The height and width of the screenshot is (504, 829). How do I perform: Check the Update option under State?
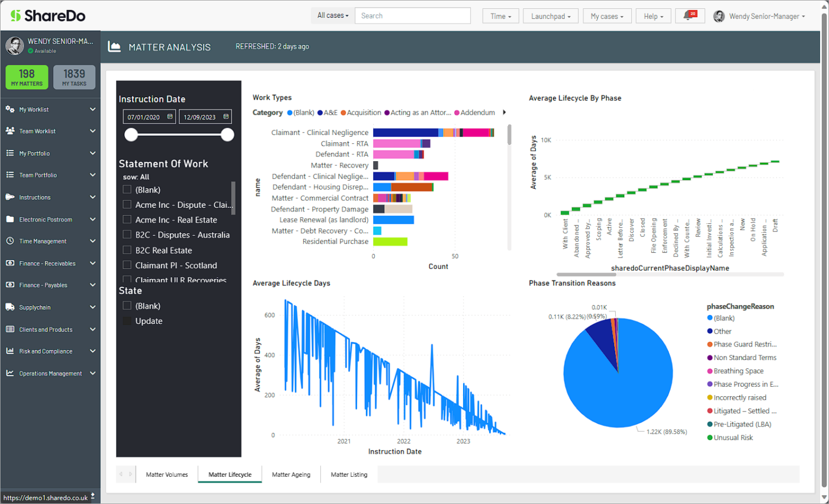tap(128, 320)
